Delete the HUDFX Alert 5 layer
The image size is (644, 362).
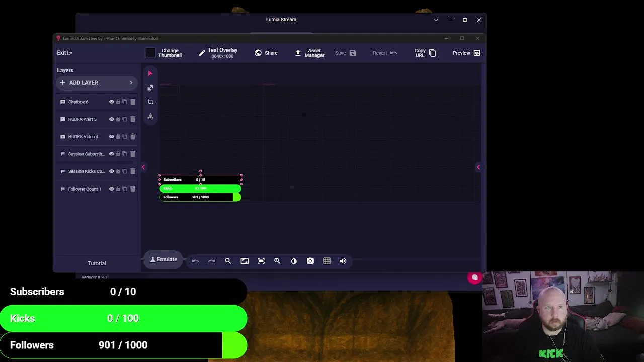(132, 119)
